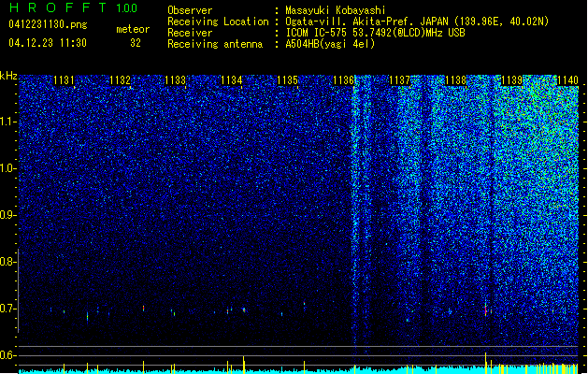Click the 0.8 kHz axis label
The image size is (588, 374).
(x=7, y=262)
